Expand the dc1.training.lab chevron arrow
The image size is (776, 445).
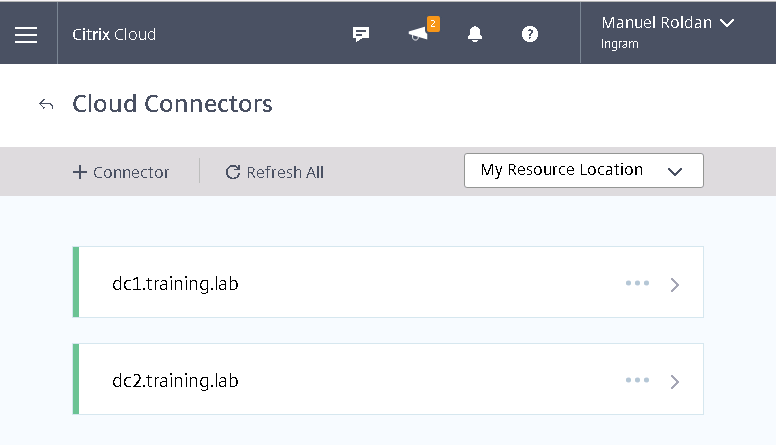point(675,285)
